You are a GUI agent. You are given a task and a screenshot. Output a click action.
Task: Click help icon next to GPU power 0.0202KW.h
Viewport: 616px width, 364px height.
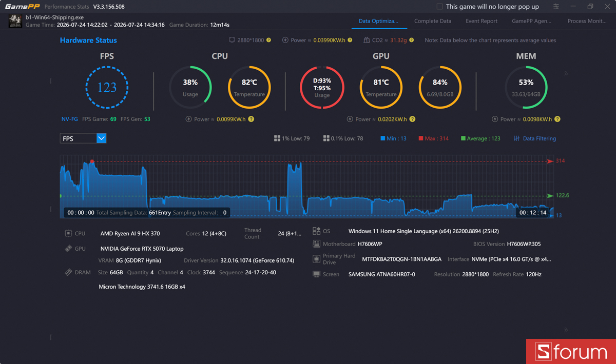[x=412, y=119]
